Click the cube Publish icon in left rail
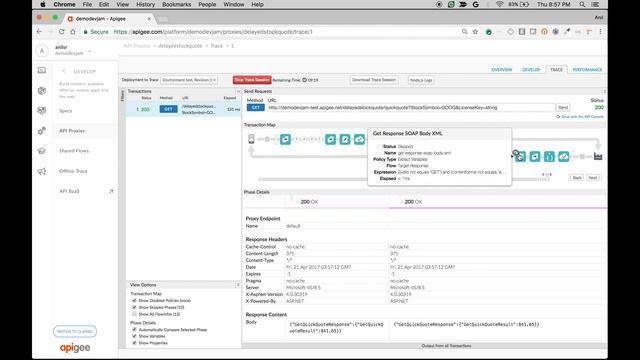The image size is (640, 360). tap(42, 91)
